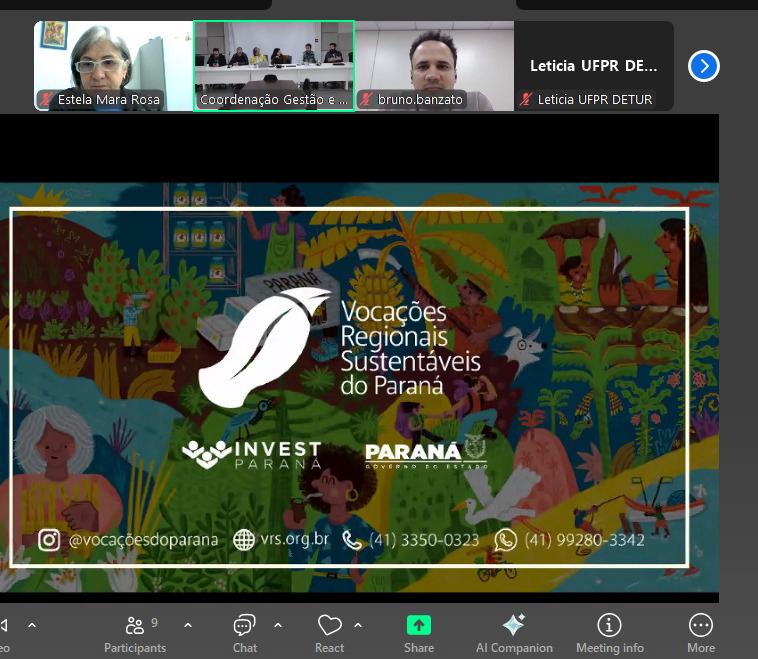The width and height of the screenshot is (758, 659).
Task: Select Coordenação Gestão video thumbnail
Action: pyautogui.click(x=274, y=66)
